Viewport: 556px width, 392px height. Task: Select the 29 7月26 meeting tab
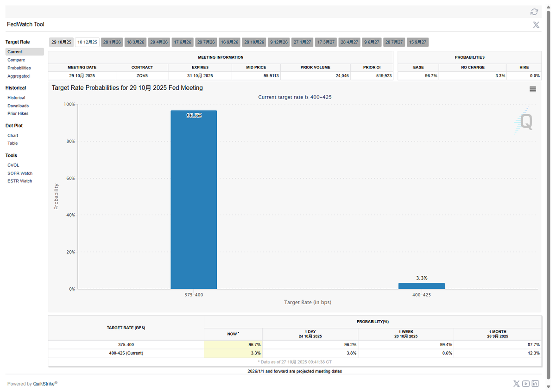(x=206, y=42)
